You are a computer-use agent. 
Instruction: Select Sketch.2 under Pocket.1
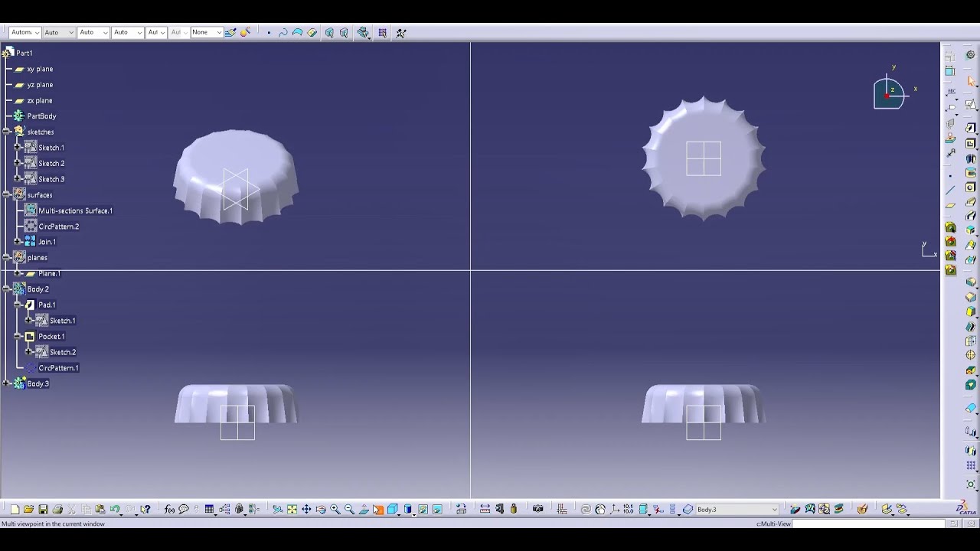click(63, 352)
